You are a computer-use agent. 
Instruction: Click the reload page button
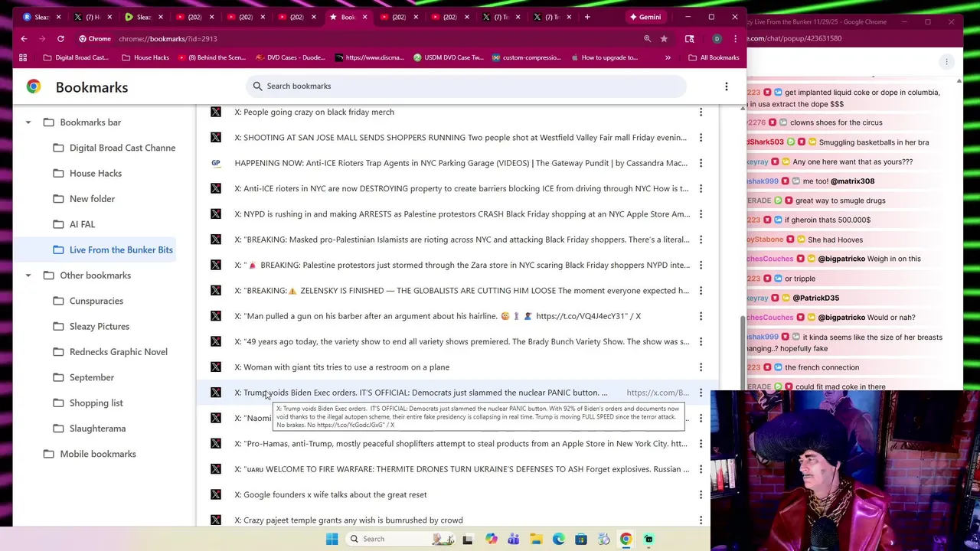(60, 38)
